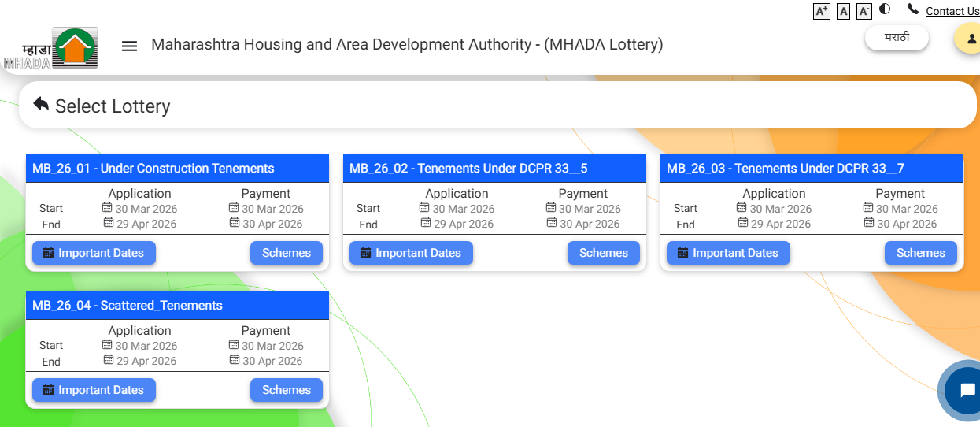Click the back arrow beside Select Lottery
The height and width of the screenshot is (427, 980).
pyautogui.click(x=41, y=105)
